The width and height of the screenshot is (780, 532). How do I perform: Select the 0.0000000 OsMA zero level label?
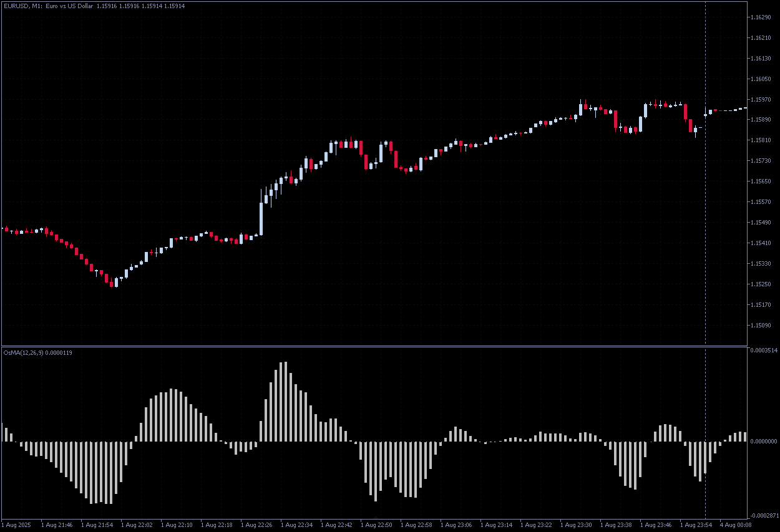[764, 442]
